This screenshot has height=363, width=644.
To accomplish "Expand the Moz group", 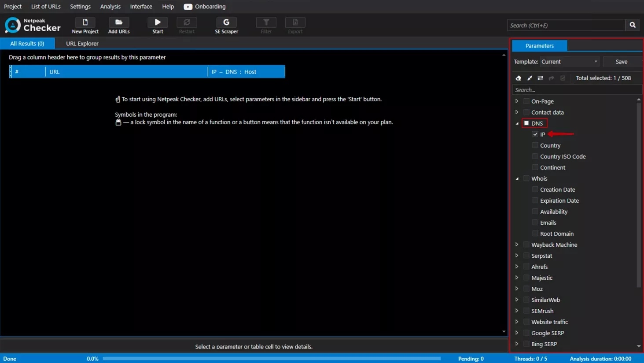I will (x=517, y=289).
